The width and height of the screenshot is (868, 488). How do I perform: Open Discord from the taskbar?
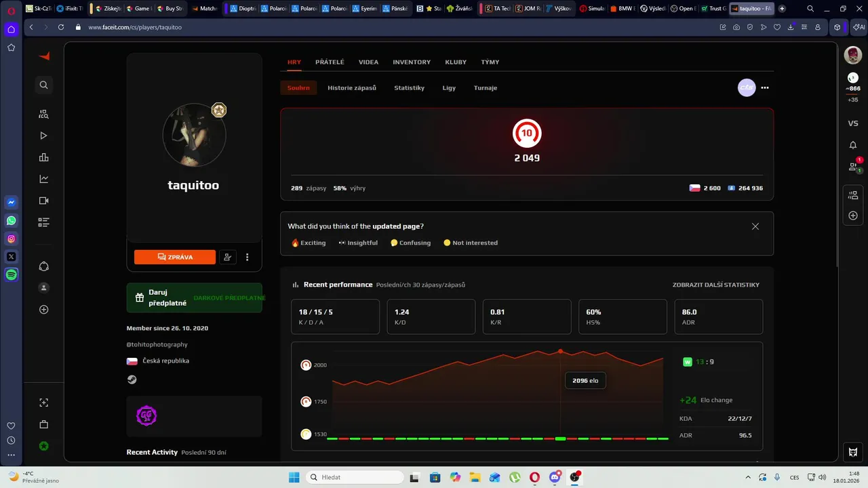555,477
